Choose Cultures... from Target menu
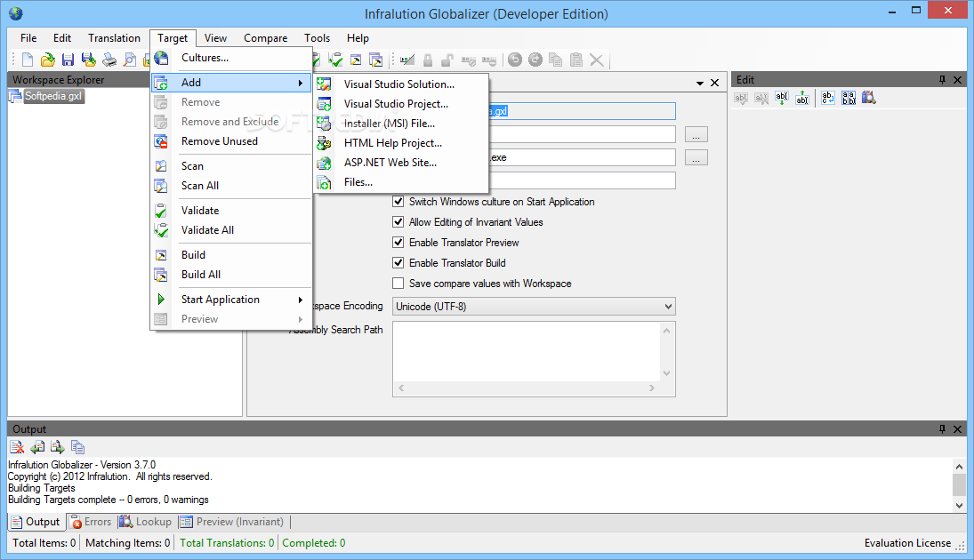The image size is (974, 560). click(x=231, y=58)
